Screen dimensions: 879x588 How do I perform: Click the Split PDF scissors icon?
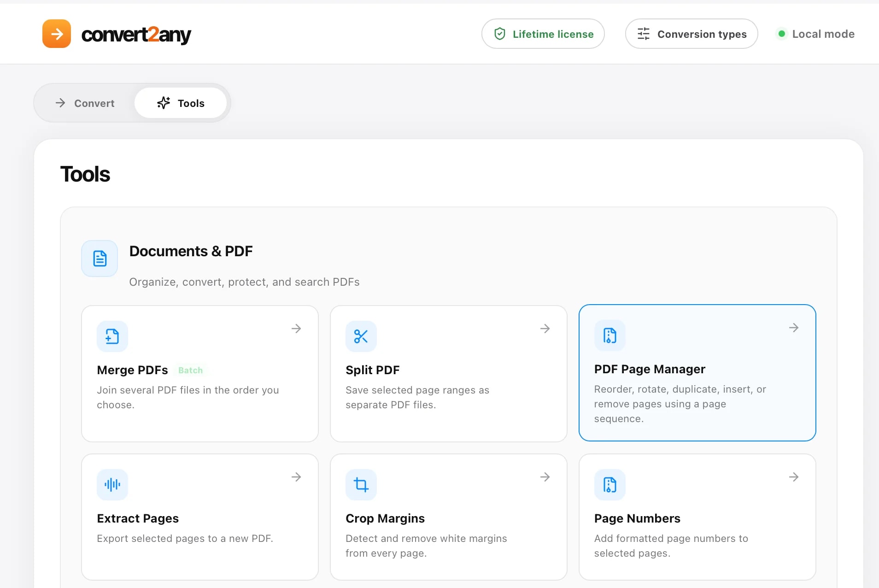(361, 336)
